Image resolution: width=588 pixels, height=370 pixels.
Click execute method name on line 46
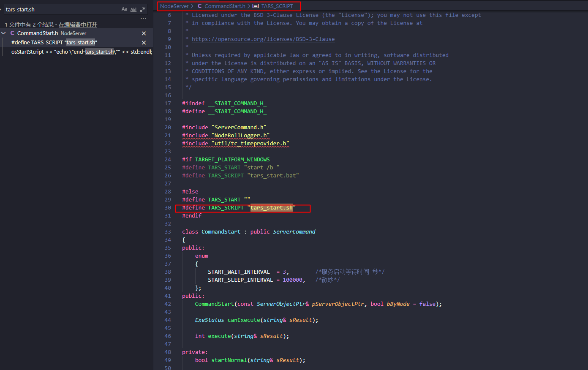219,336
